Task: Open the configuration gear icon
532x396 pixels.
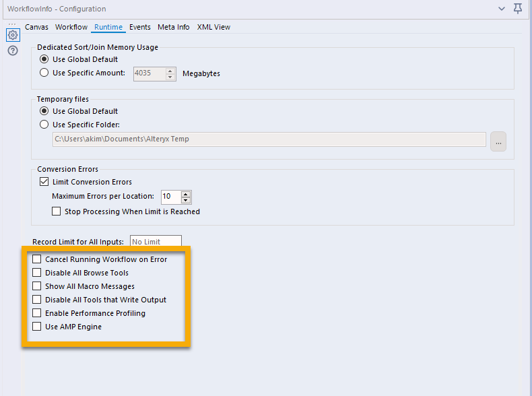Action: tap(13, 35)
